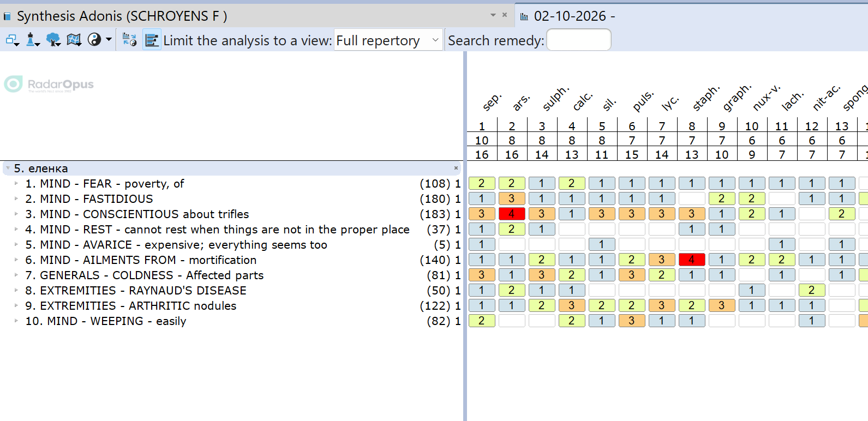Open the Full repertory view dropdown

(x=388, y=40)
